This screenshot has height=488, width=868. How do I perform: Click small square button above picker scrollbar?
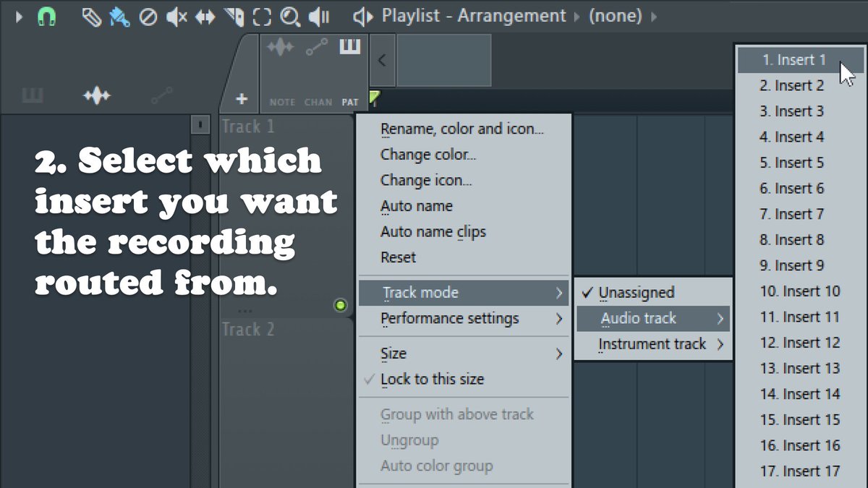[x=200, y=124]
